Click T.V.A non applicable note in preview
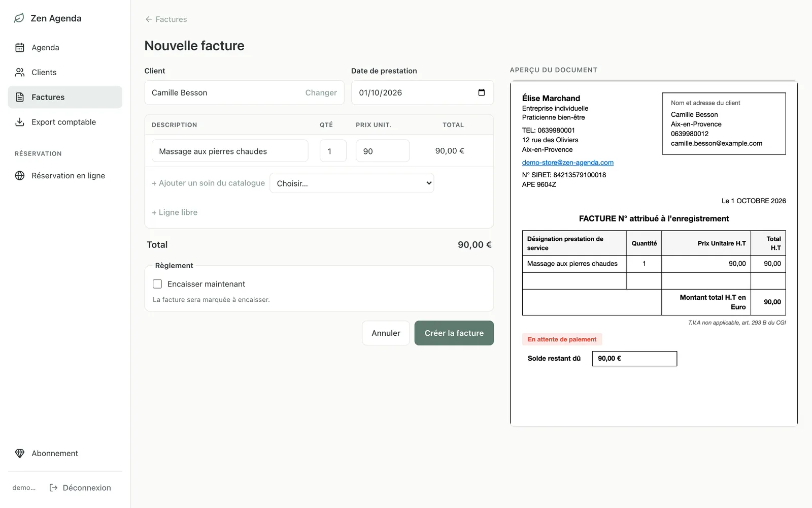812x508 pixels. [737, 323]
